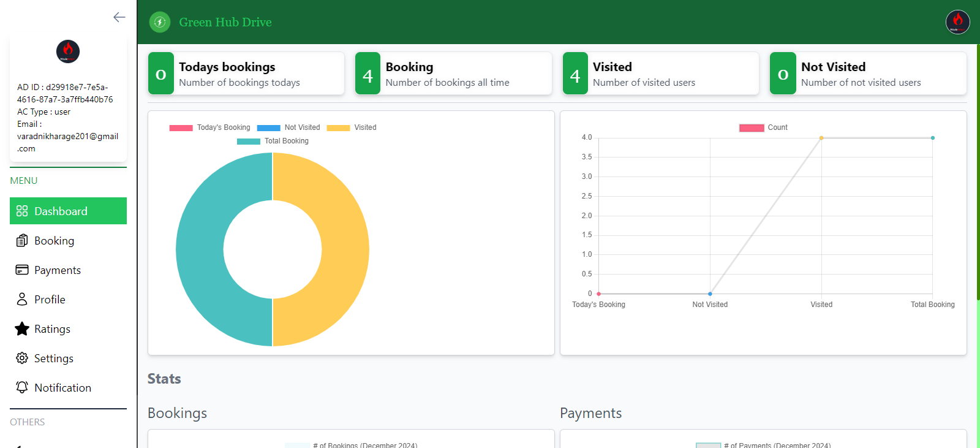Toggle Visited legend in doughnut chart

point(352,127)
